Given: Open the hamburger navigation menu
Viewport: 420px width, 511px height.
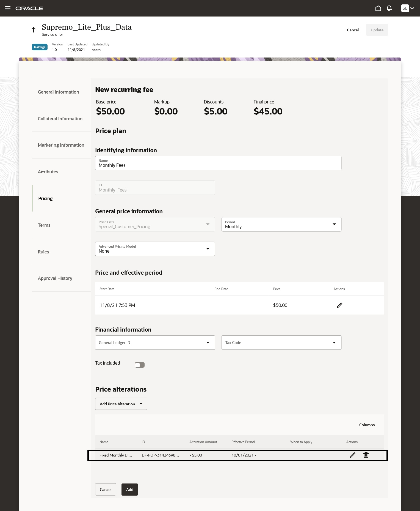Looking at the screenshot, I should (8, 8).
